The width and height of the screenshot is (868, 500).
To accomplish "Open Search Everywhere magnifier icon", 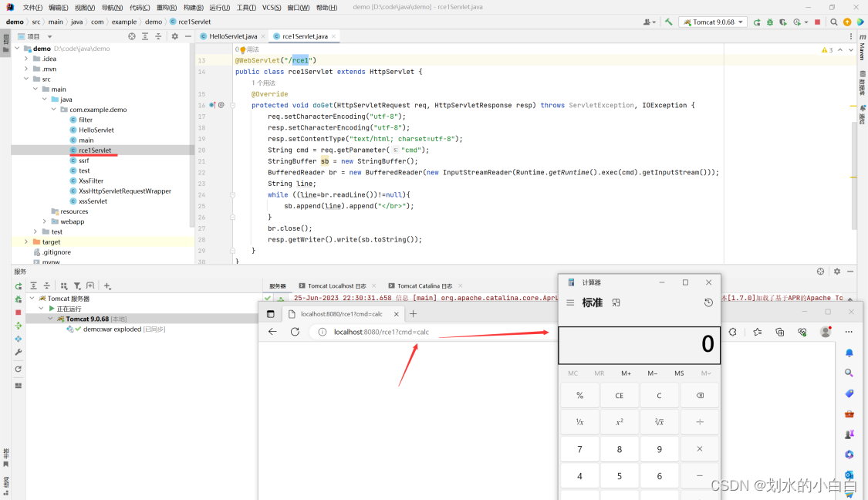I will pos(834,22).
